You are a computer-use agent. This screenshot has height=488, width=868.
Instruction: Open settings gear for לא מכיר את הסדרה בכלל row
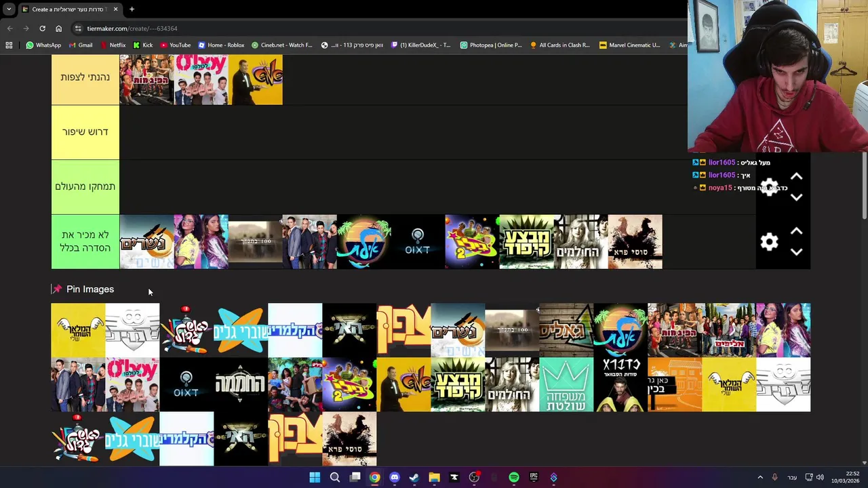(769, 242)
